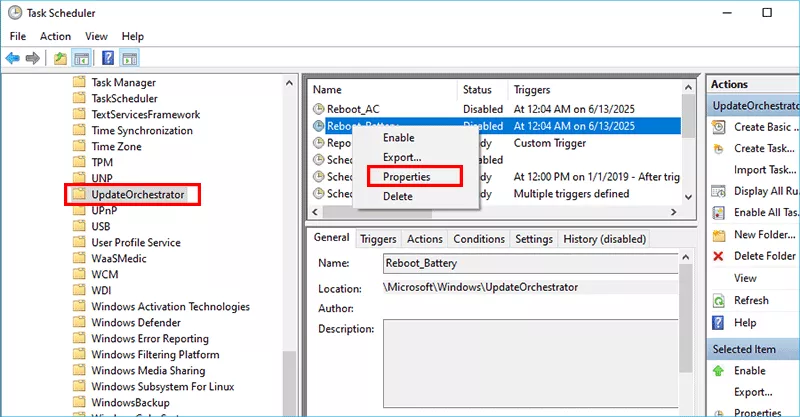The image size is (800, 417).
Task: Select the Time Synchronization folder
Action: [142, 131]
